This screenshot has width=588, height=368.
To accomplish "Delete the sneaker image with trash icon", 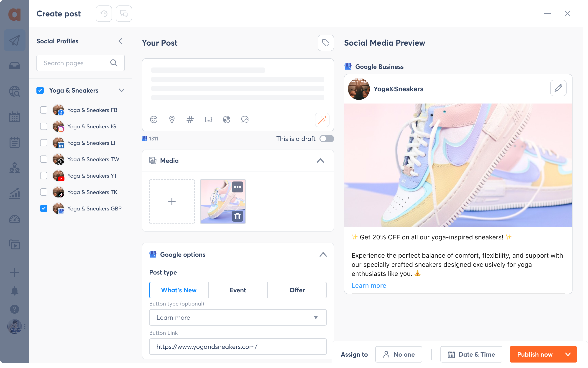I will coord(238,216).
